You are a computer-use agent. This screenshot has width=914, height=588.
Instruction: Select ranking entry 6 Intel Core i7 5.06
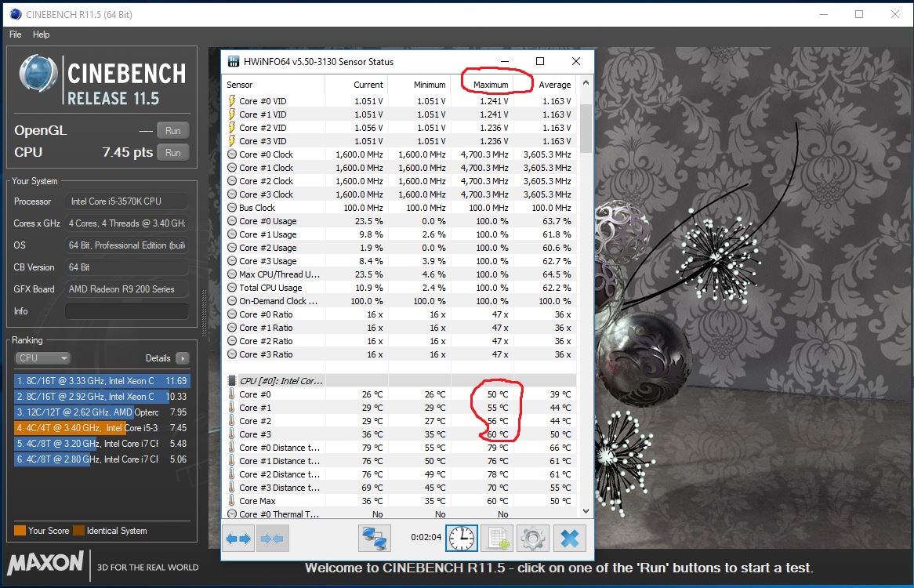point(102,459)
